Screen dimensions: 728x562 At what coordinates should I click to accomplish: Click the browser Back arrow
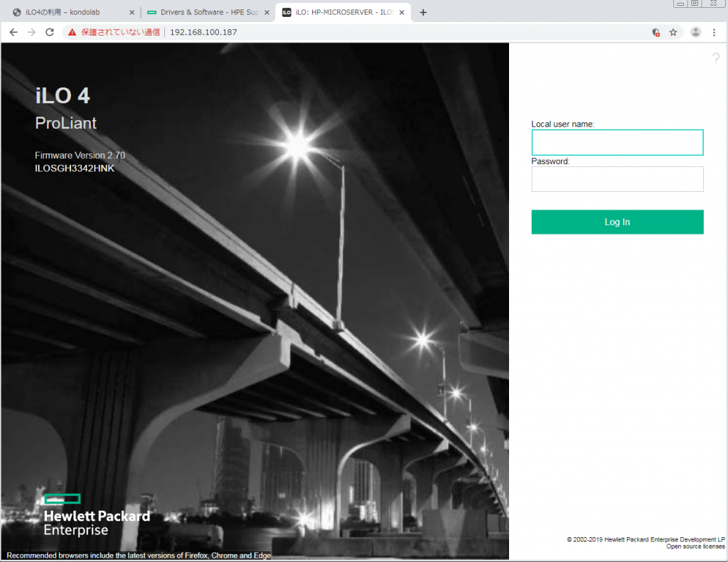pos(14,32)
